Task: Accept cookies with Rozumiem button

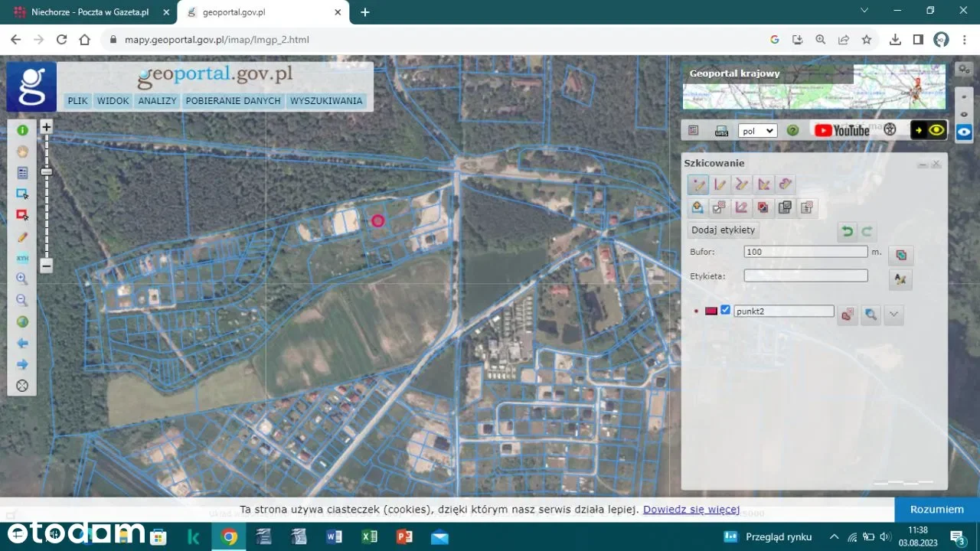Action: coord(936,510)
